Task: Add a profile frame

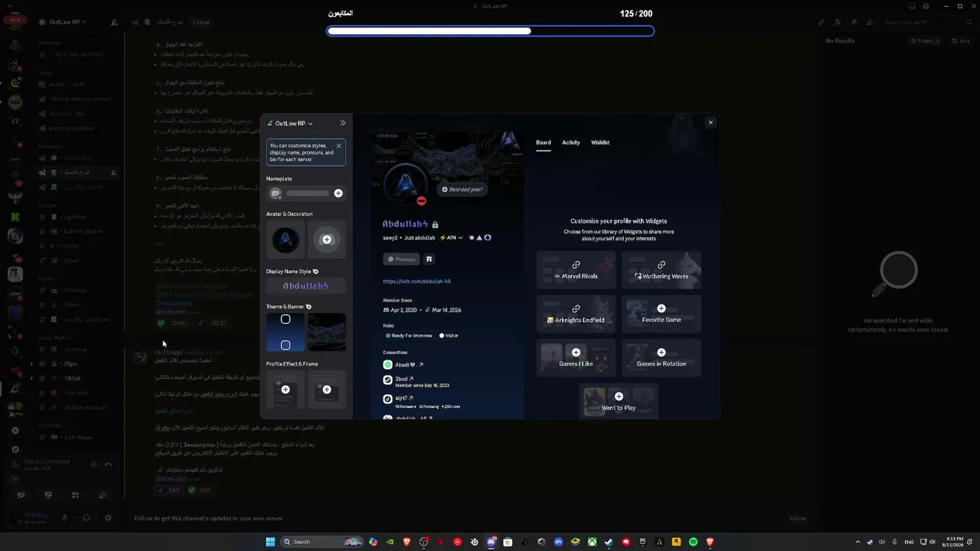Action: coord(327,390)
